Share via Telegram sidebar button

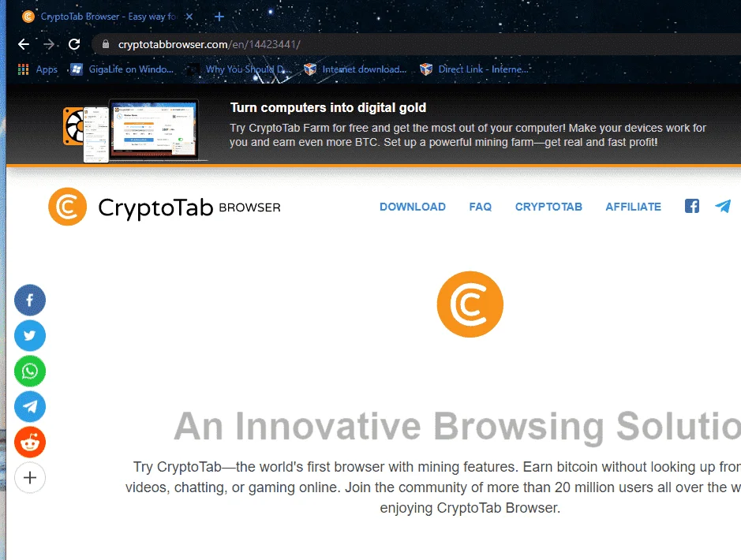30,406
